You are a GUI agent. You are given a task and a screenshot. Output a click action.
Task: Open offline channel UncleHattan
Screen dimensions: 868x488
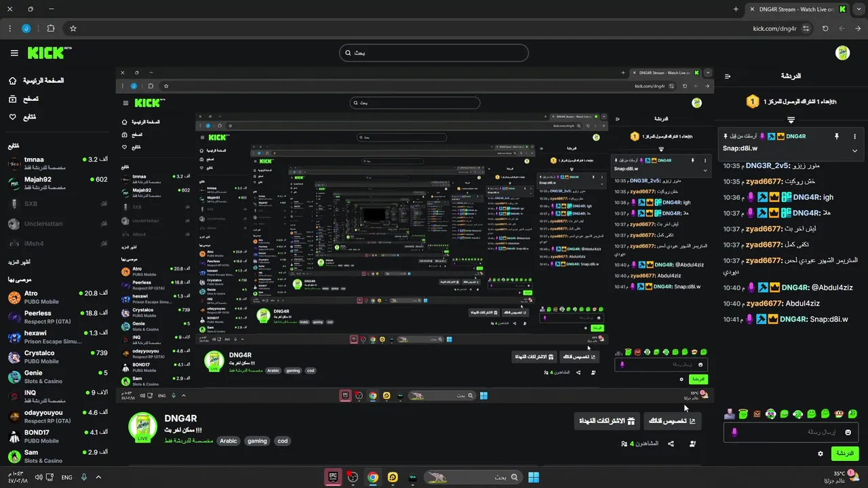(58, 224)
